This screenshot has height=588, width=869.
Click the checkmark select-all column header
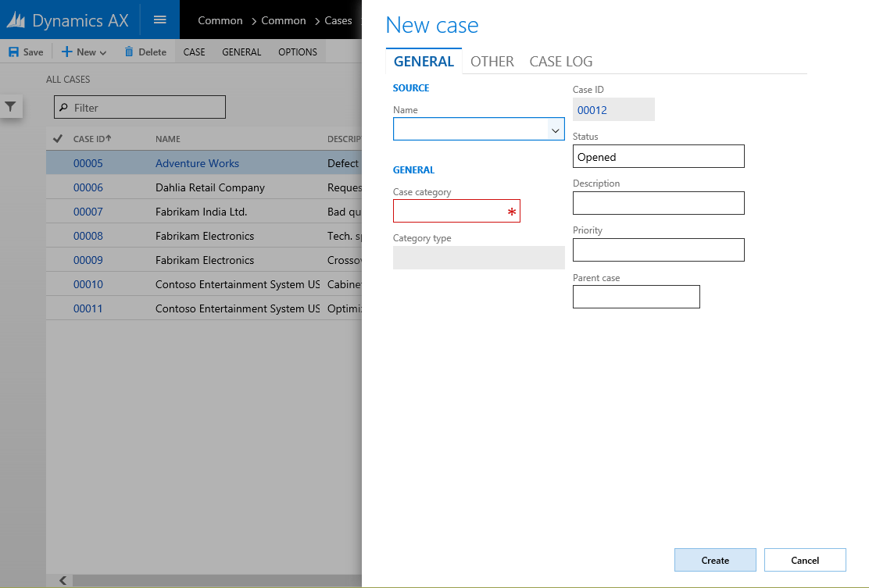57,138
